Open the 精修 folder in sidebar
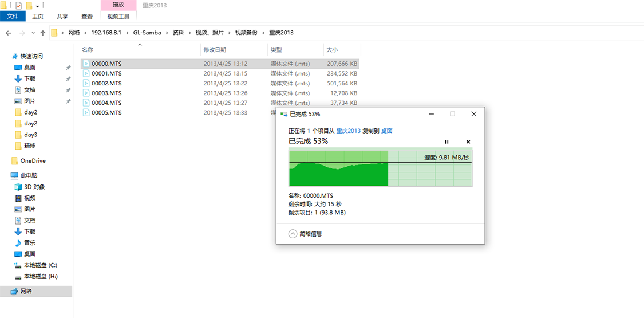This screenshot has width=644, height=318. click(30, 146)
